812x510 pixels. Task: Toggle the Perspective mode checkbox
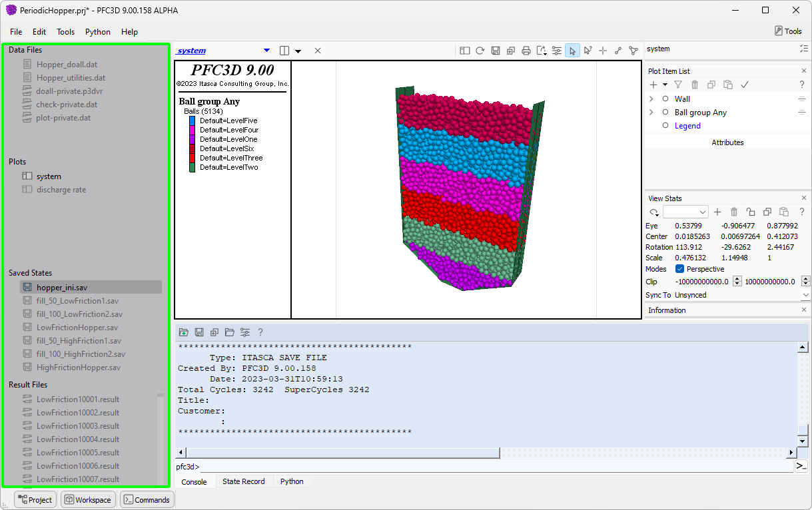pyautogui.click(x=679, y=269)
